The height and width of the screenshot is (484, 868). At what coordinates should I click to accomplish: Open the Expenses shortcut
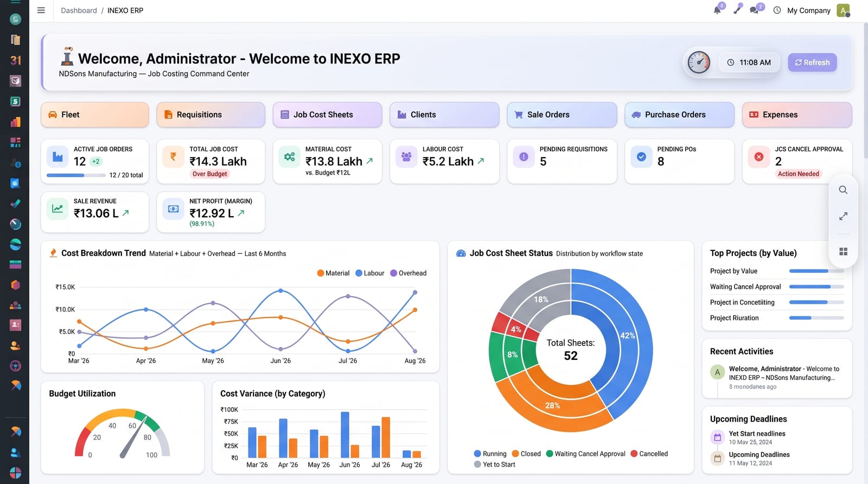[x=797, y=115]
